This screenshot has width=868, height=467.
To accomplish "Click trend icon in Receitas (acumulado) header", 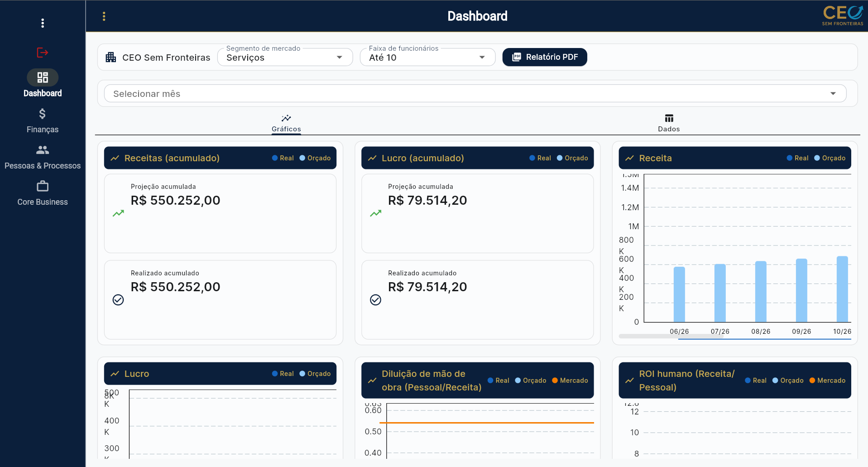I will (x=115, y=158).
